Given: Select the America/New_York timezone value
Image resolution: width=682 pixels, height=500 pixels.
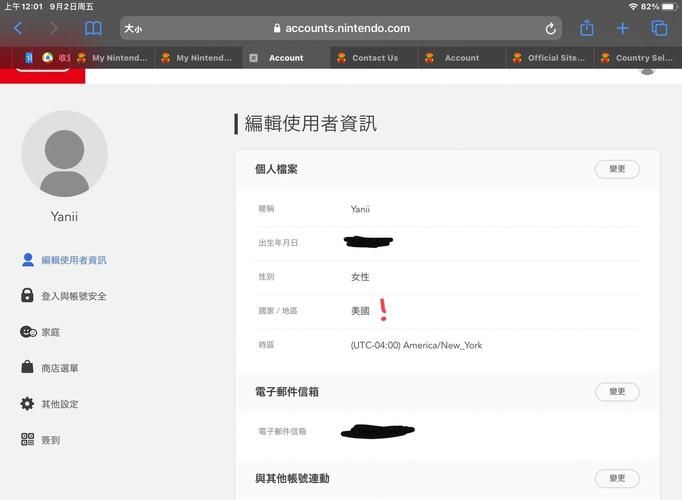Looking at the screenshot, I should click(x=416, y=345).
